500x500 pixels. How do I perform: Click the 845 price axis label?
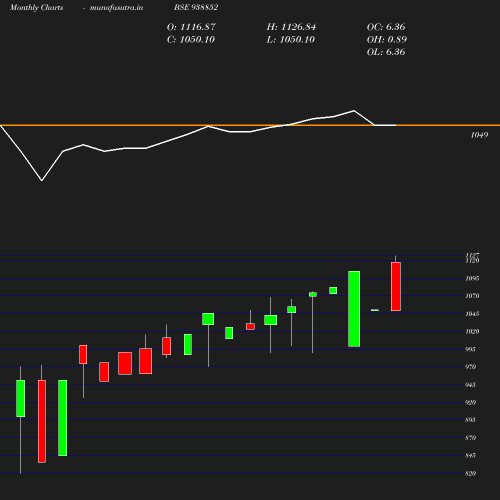470,456
